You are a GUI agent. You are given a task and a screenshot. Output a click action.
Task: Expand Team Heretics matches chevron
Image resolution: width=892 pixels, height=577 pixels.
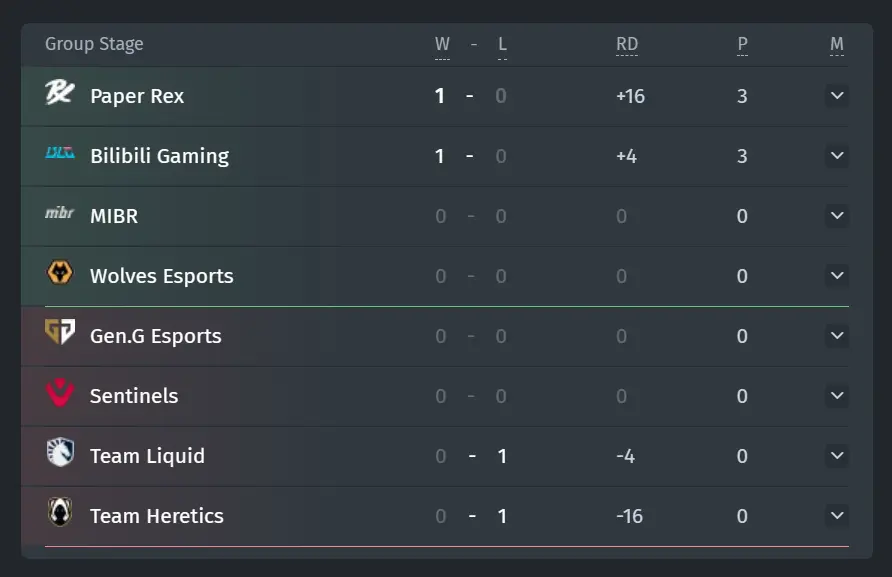(x=837, y=516)
